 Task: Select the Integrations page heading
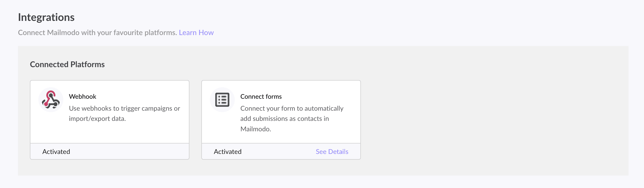(x=46, y=17)
